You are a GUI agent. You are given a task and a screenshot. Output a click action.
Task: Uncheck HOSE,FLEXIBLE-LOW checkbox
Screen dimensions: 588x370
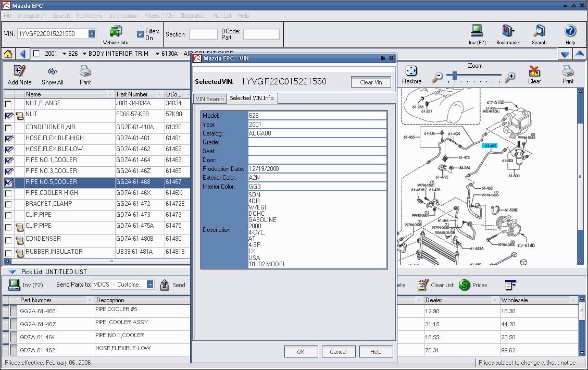click(x=9, y=150)
